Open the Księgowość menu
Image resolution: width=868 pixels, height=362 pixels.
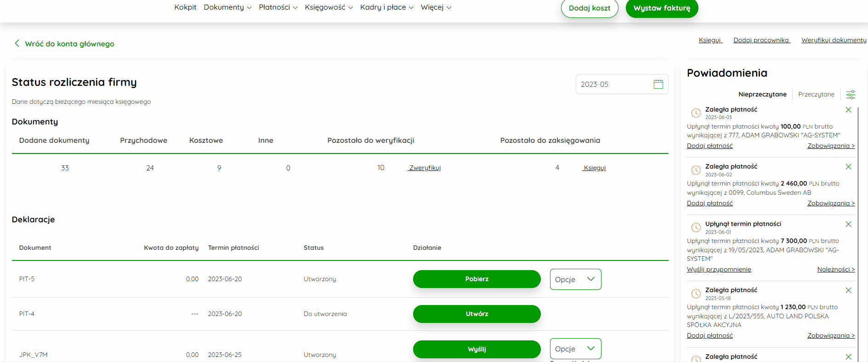tap(329, 7)
